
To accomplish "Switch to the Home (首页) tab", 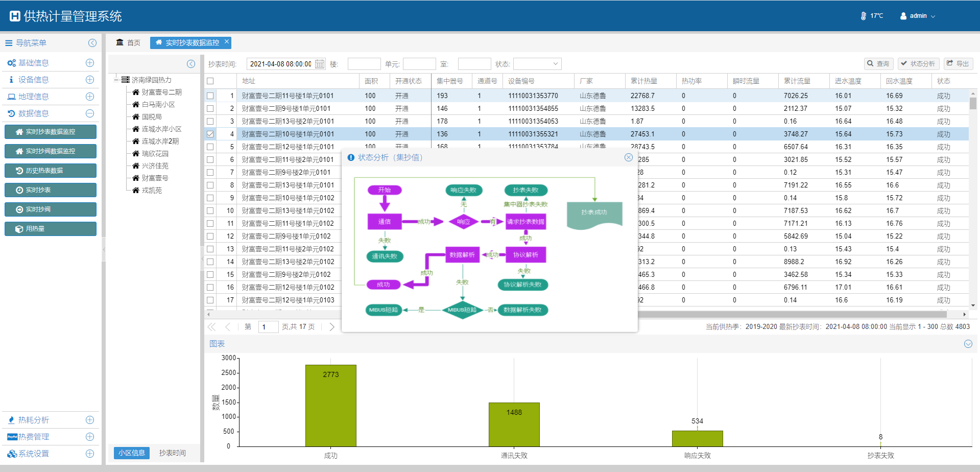I will (x=128, y=42).
